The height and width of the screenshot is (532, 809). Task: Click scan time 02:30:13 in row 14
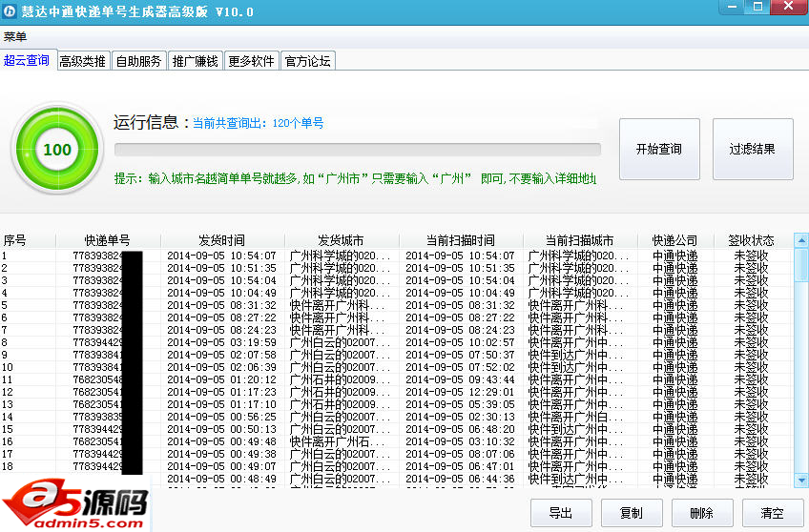460,417
